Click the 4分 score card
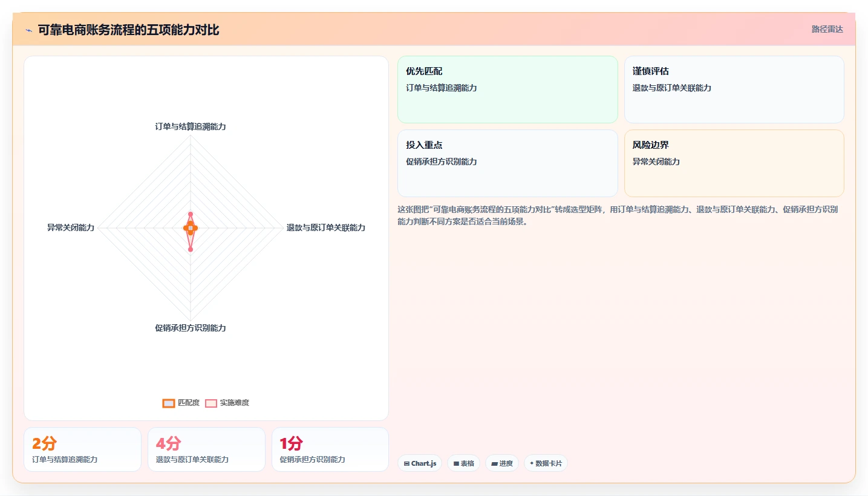Screen dimensions: 868x496 [206, 449]
